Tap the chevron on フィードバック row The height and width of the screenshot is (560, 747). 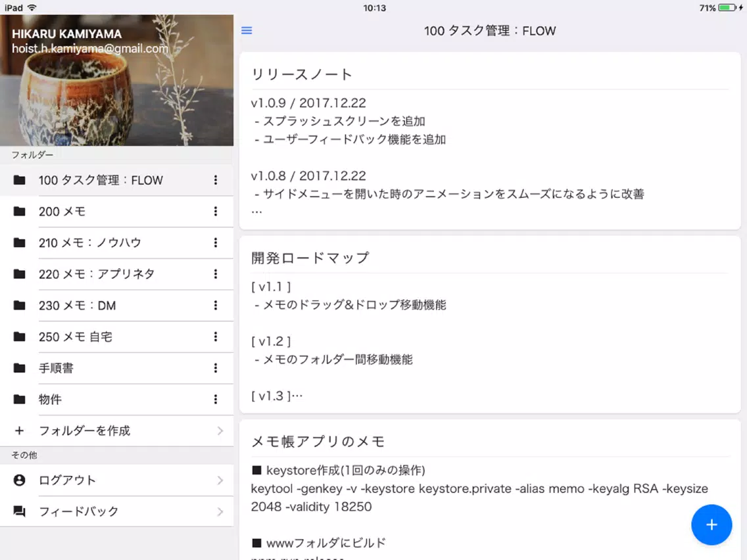(x=220, y=511)
